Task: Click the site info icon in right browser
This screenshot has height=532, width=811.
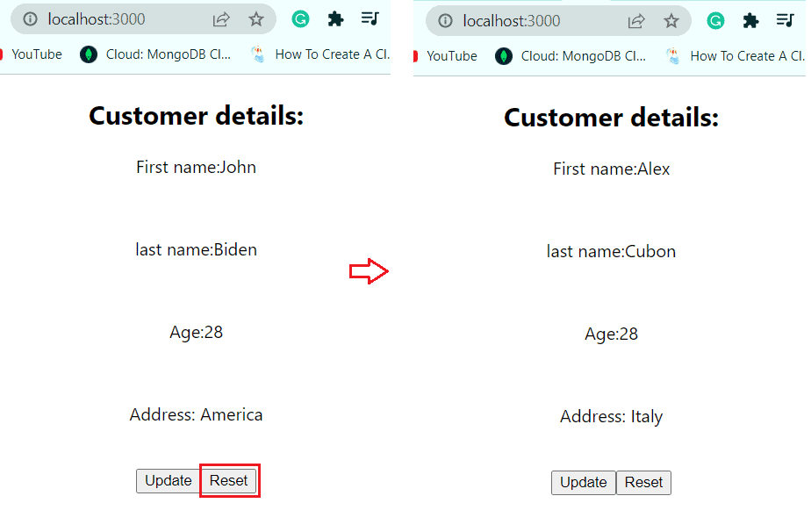Action: 445,21
